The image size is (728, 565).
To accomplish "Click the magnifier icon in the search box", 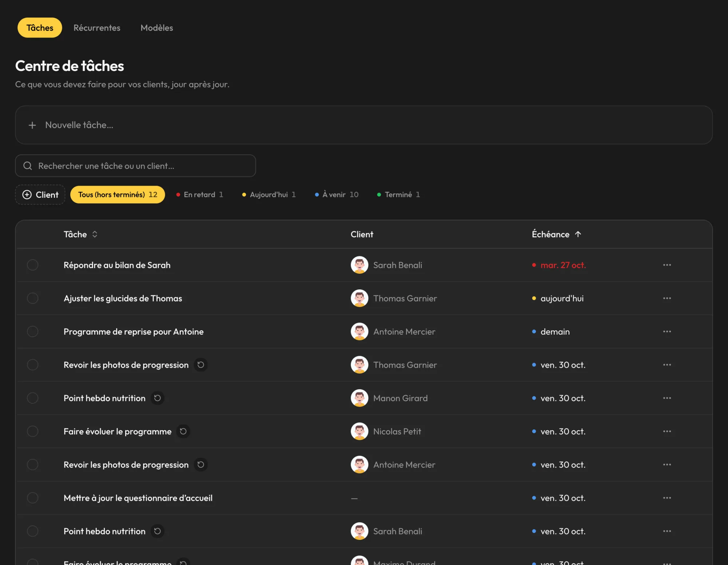I will point(28,166).
